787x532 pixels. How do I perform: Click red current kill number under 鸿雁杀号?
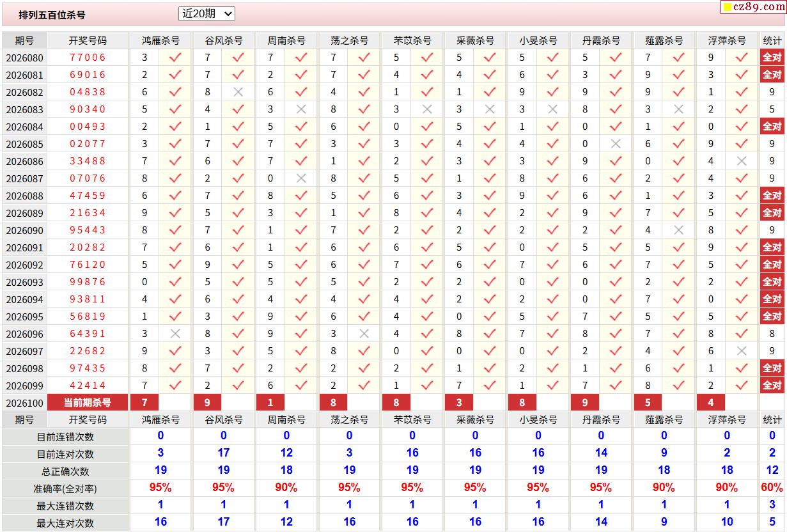click(144, 402)
